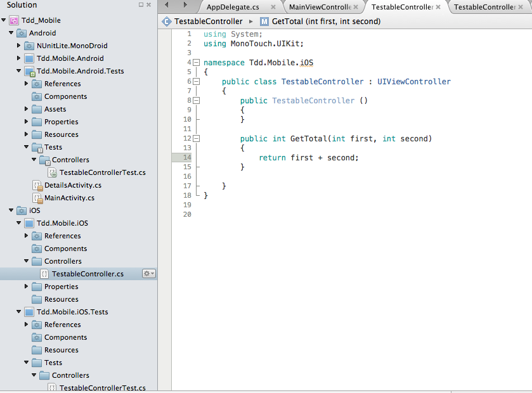Click GetTotal method in the breadcrumb path
The width and height of the screenshot is (532, 393).
coord(326,22)
